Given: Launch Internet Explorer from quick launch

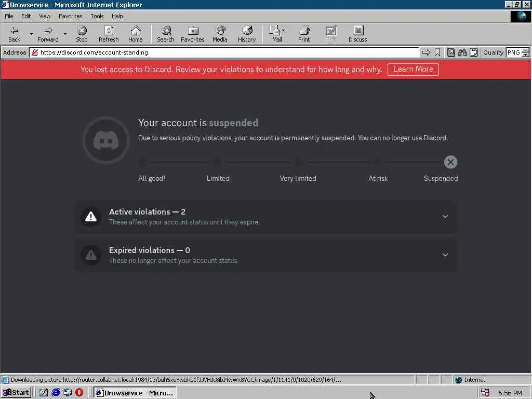Looking at the screenshot, I should pyautogui.click(x=56, y=393).
